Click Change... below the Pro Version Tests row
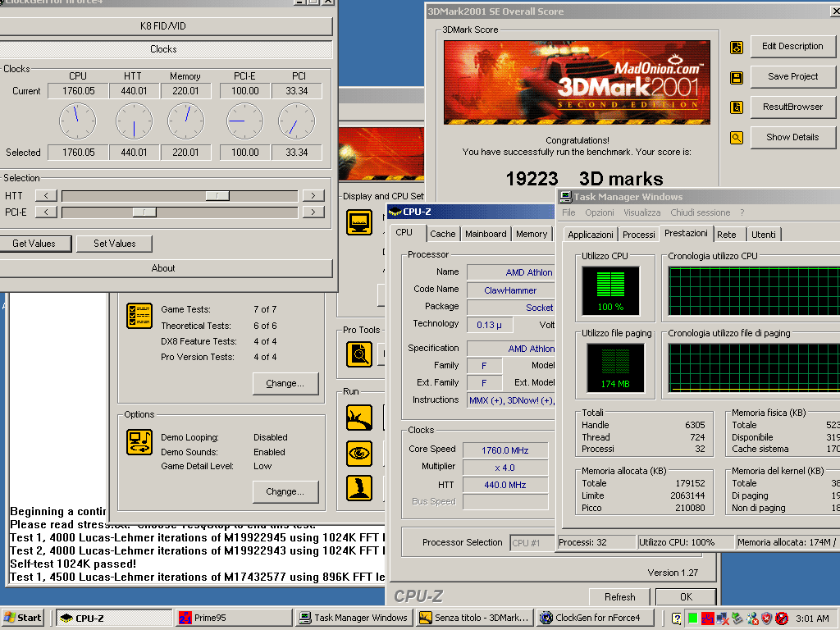840x630 pixels. pyautogui.click(x=285, y=384)
